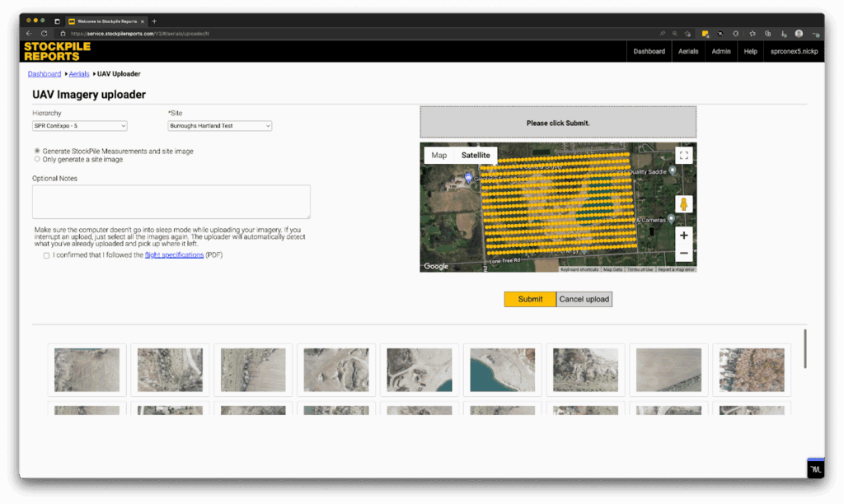The image size is (844, 504).
Task: Open a new browser tab
Action: coord(154,21)
